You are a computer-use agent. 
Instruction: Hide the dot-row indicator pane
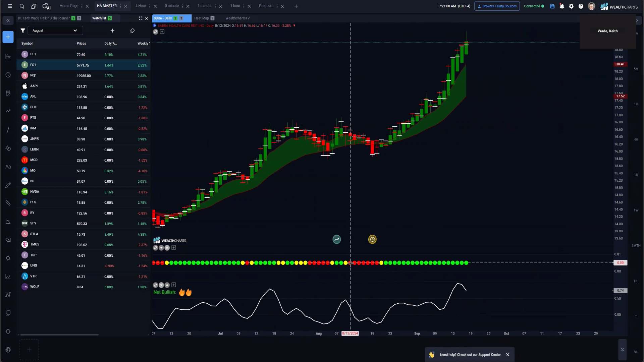155,248
